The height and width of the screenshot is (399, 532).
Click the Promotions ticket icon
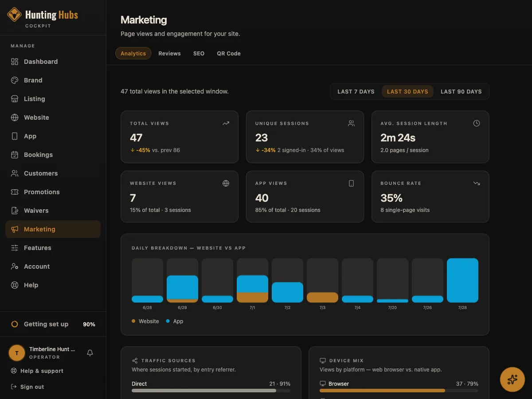point(15,192)
